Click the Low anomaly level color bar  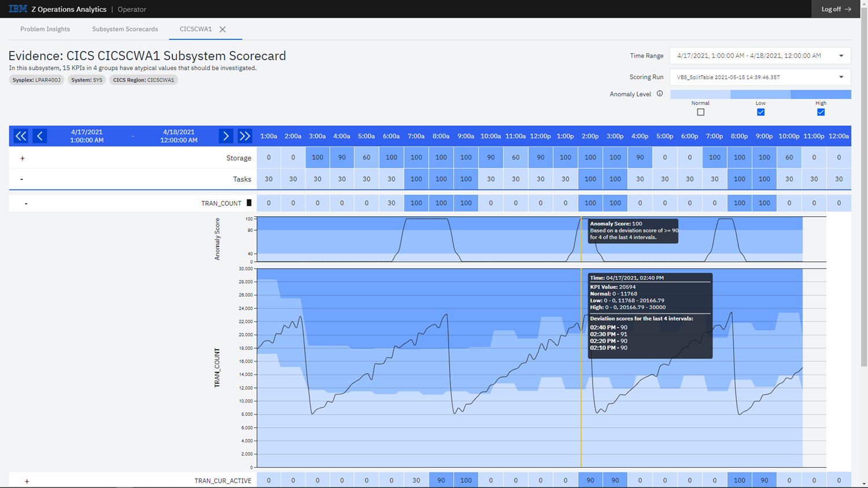tap(760, 94)
